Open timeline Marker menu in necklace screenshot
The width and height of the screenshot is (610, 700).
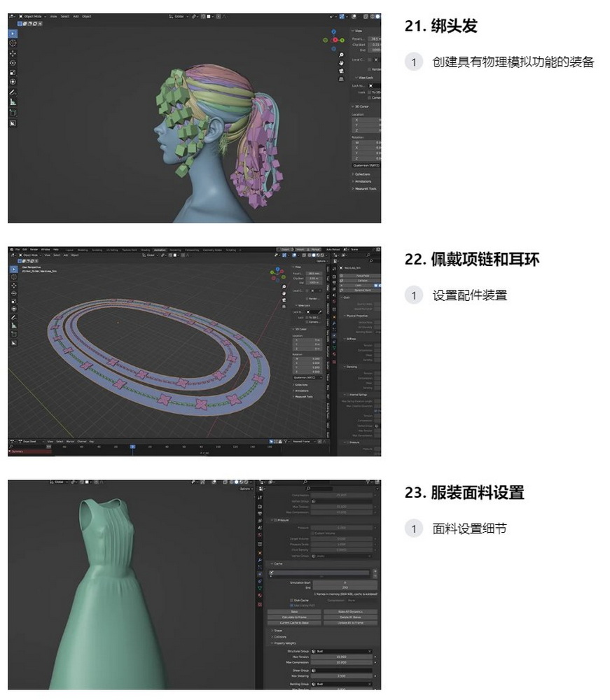click(x=70, y=442)
